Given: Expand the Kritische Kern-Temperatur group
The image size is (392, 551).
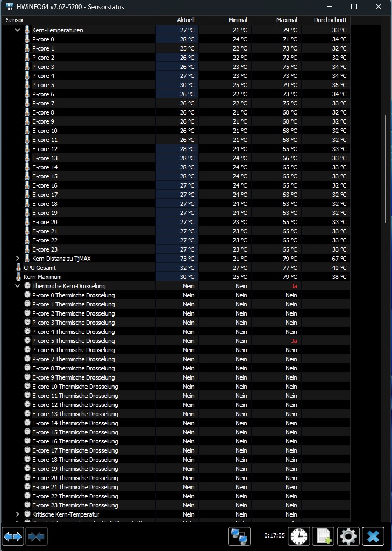Looking at the screenshot, I should tap(17, 514).
